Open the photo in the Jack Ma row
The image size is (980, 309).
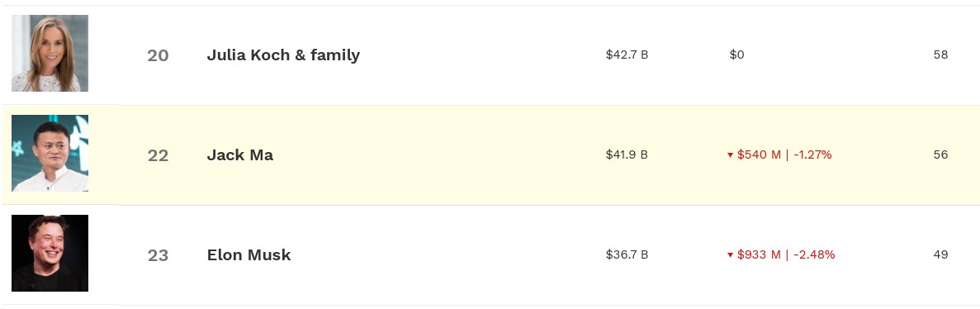click(x=50, y=153)
